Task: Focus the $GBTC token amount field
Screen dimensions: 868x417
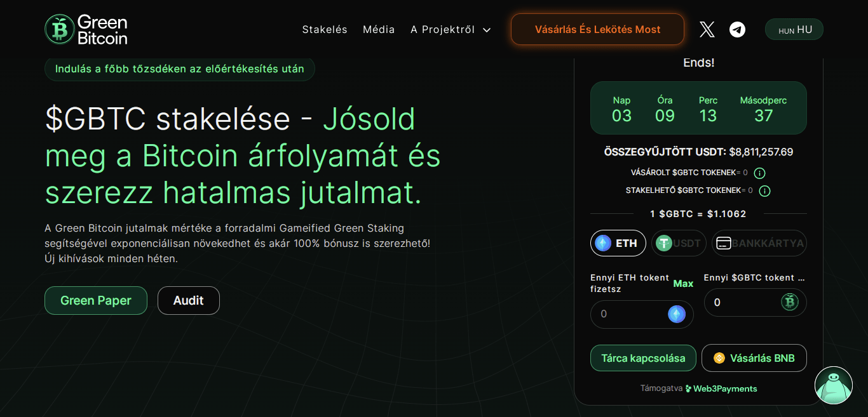Action: [756, 302]
